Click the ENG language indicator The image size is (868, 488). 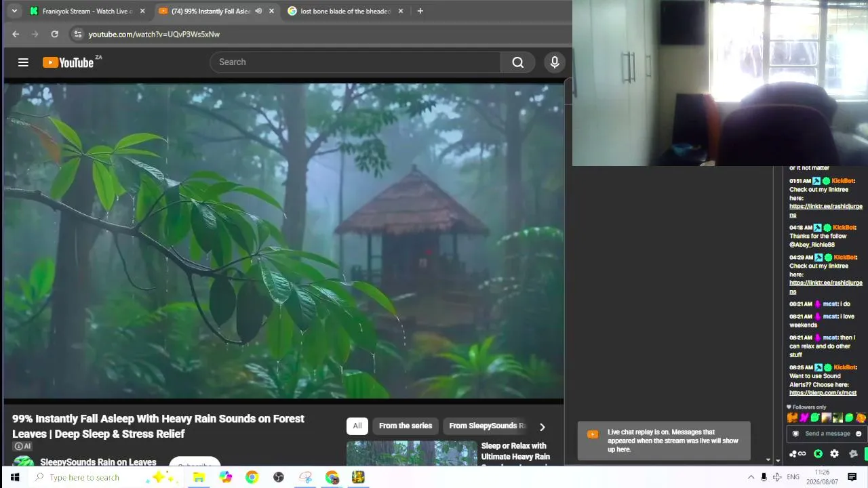[x=793, y=477]
